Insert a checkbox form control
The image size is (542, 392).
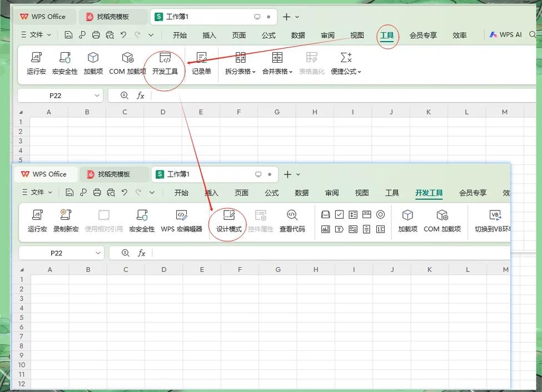[339, 214]
